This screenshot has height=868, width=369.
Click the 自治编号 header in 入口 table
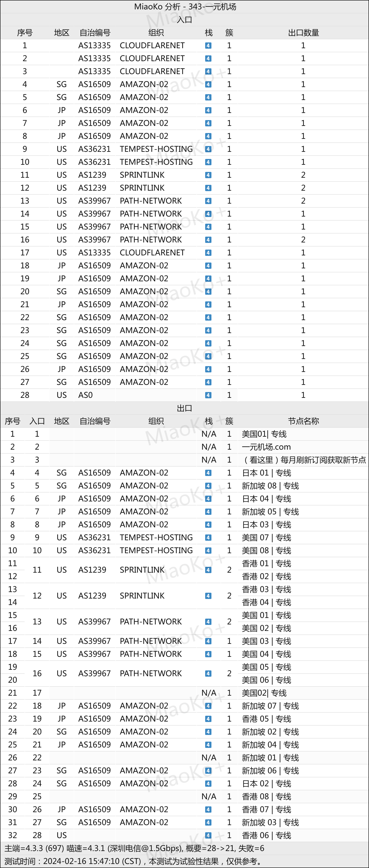pyautogui.click(x=95, y=33)
